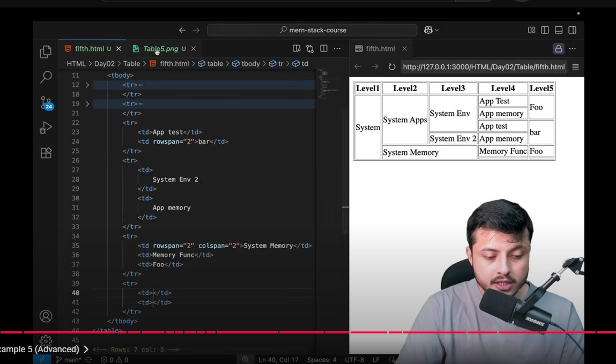Click code line 24 rowspan bar
This screenshot has width=616, height=364.
183,142
